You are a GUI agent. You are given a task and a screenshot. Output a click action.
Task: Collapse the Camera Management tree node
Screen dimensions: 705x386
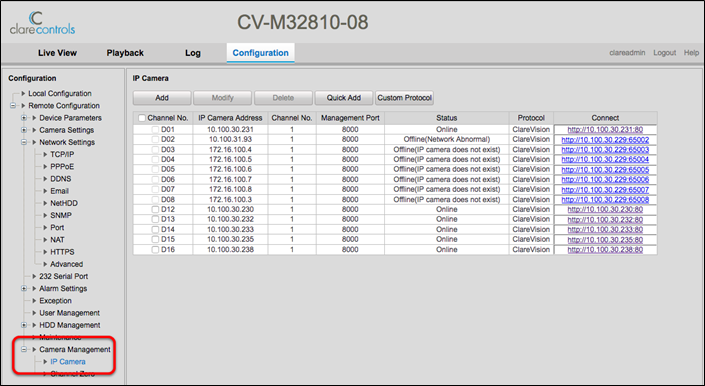pyautogui.click(x=24, y=349)
